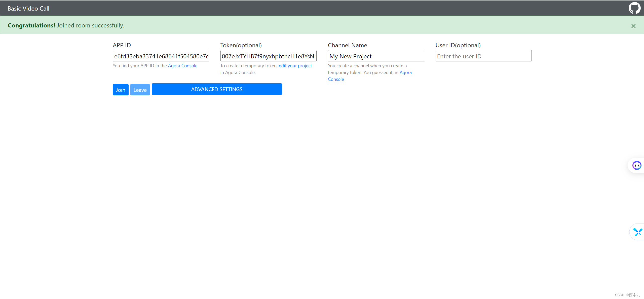Click the CSDN watermark icon at bottom right
The image size is (644, 299).
(x=620, y=295)
